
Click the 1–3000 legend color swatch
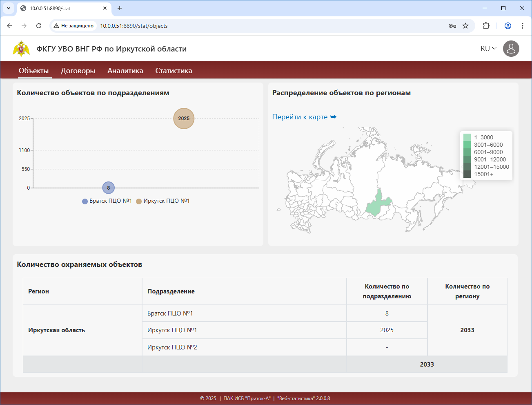(x=467, y=137)
